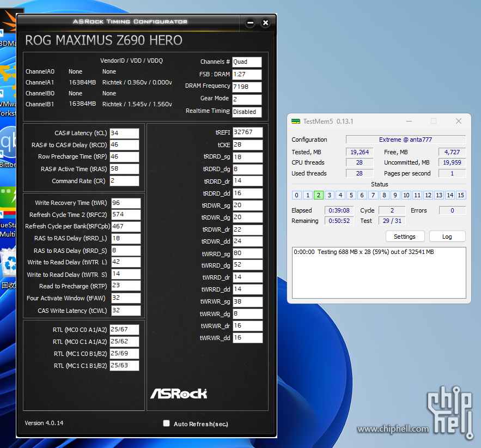The height and width of the screenshot is (448, 481).
Task: Click the tREFI field showing 32767
Action: [x=247, y=132]
